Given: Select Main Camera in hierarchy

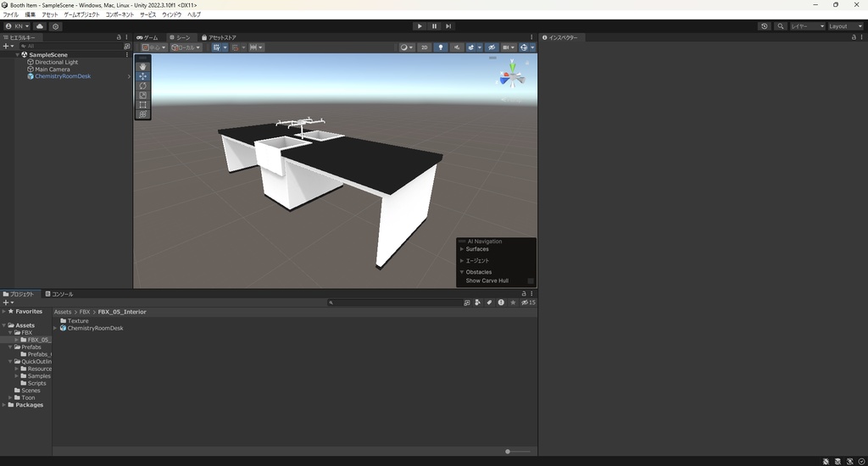Looking at the screenshot, I should tap(53, 69).
